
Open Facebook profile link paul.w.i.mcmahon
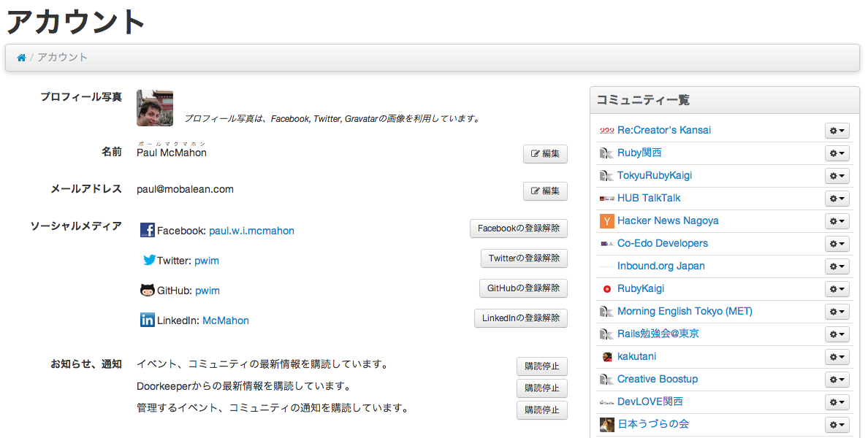pos(251,231)
